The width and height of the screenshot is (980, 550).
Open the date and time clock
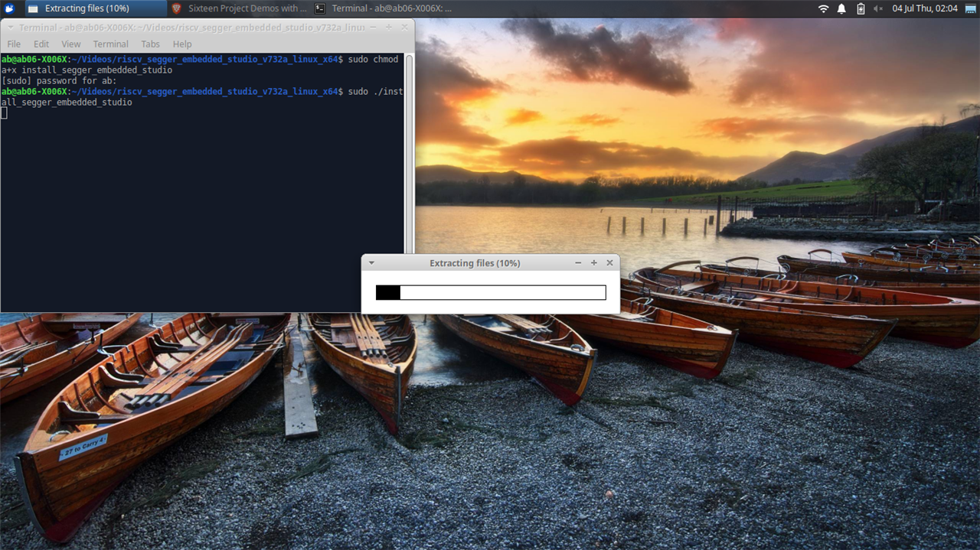pos(925,8)
